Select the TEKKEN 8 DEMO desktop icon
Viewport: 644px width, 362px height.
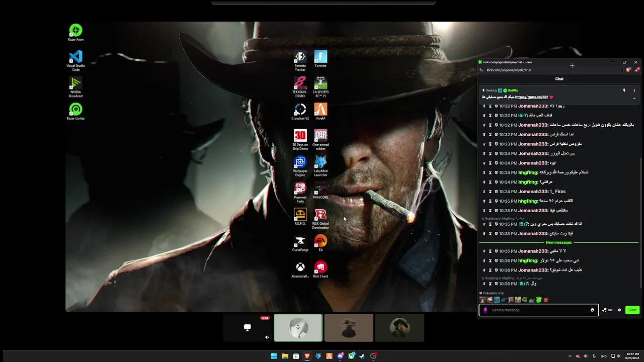300,87
